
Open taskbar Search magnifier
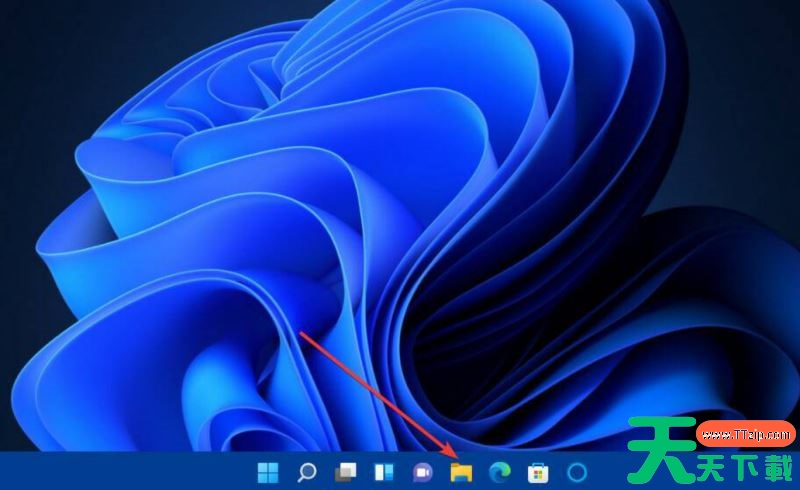pyautogui.click(x=306, y=473)
